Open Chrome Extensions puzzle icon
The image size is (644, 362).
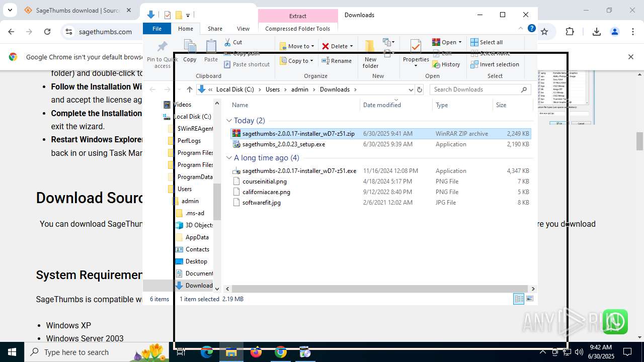point(570,32)
